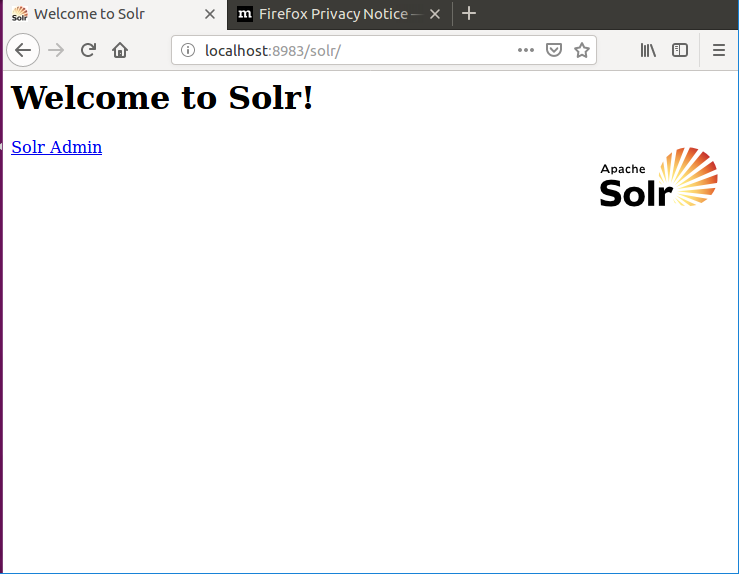
Task: Open the Firefox home page button
Action: 120,50
